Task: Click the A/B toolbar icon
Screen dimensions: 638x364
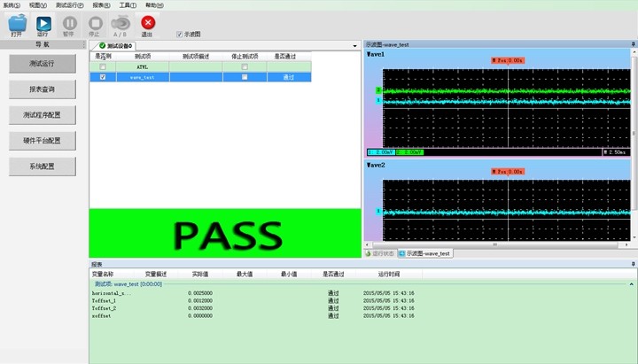Action: point(121,24)
